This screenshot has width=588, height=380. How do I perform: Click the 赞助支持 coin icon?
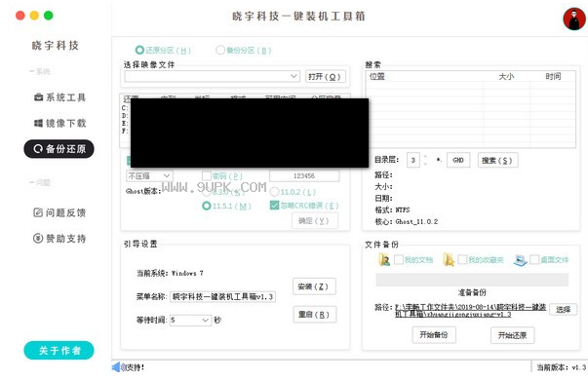click(38, 238)
